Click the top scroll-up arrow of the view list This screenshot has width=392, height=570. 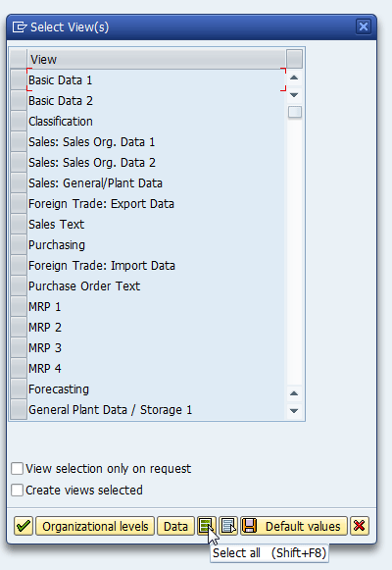pos(294,78)
